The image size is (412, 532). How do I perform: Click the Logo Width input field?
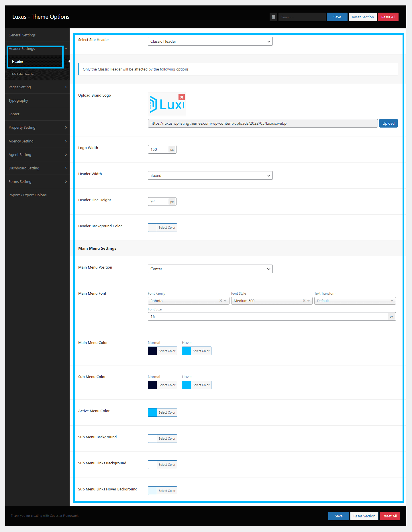coord(158,149)
